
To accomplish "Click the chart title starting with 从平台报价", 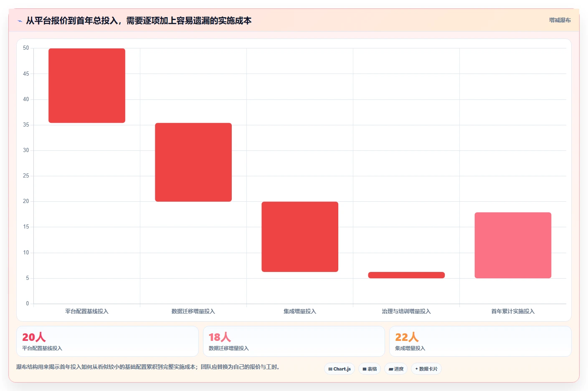I will (139, 20).
